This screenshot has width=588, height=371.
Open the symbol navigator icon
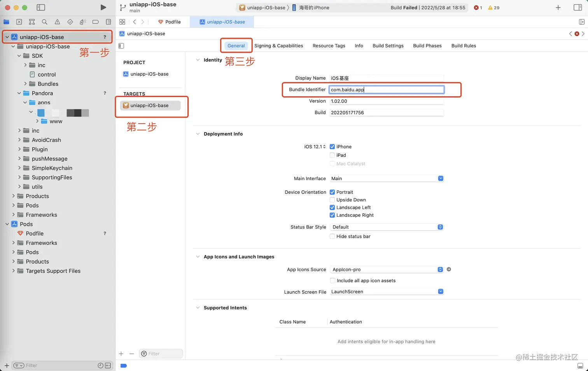(32, 22)
